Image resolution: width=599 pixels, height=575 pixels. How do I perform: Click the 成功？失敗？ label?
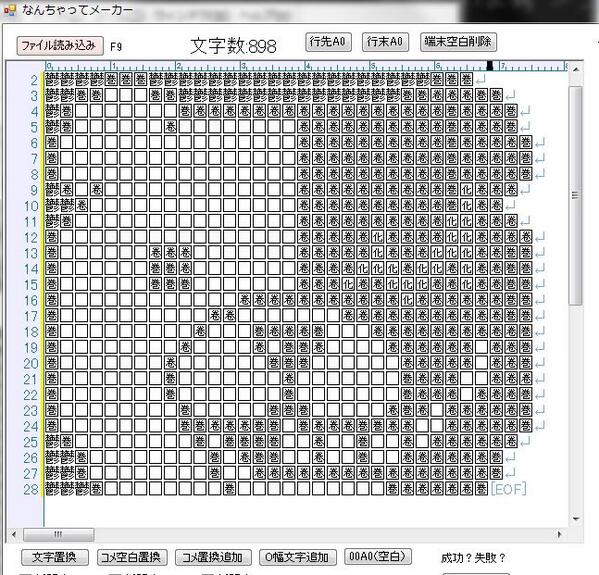(473, 558)
